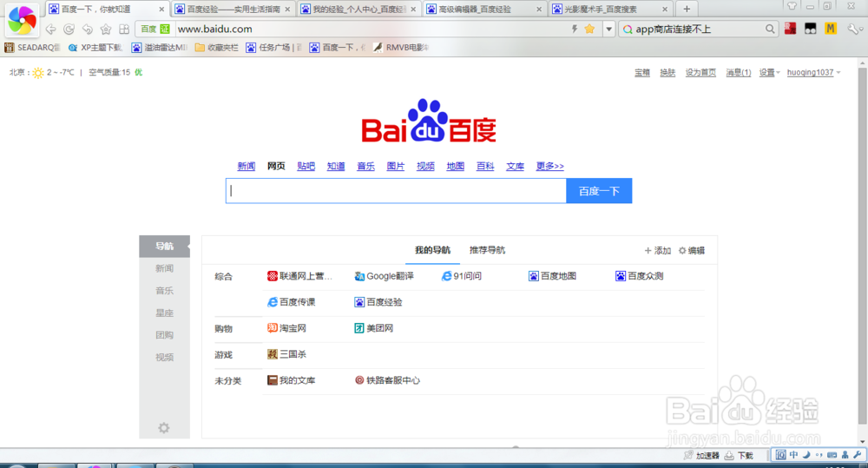
Task: Click the gear 编辑 button in navigation panel
Action: coord(692,251)
